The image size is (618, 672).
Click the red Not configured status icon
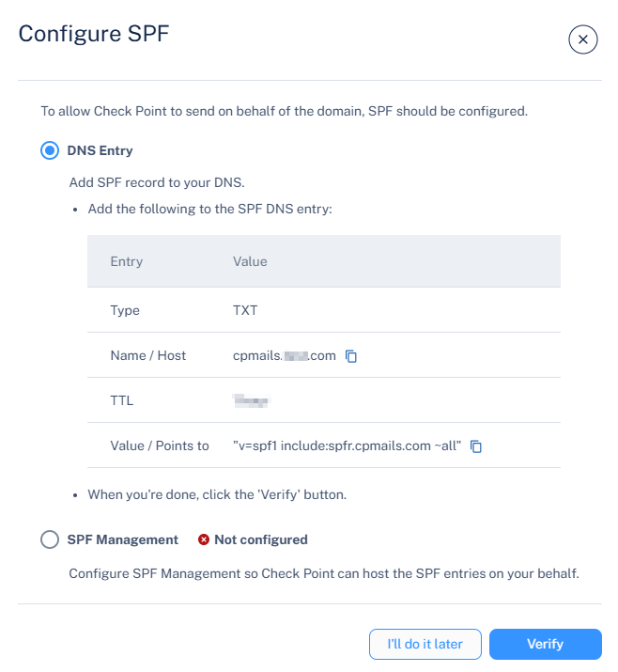pos(204,539)
